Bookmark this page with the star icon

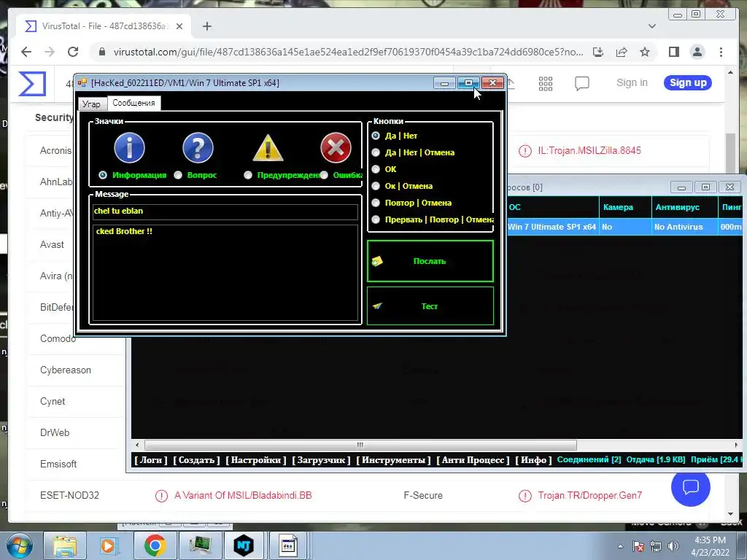tap(645, 52)
